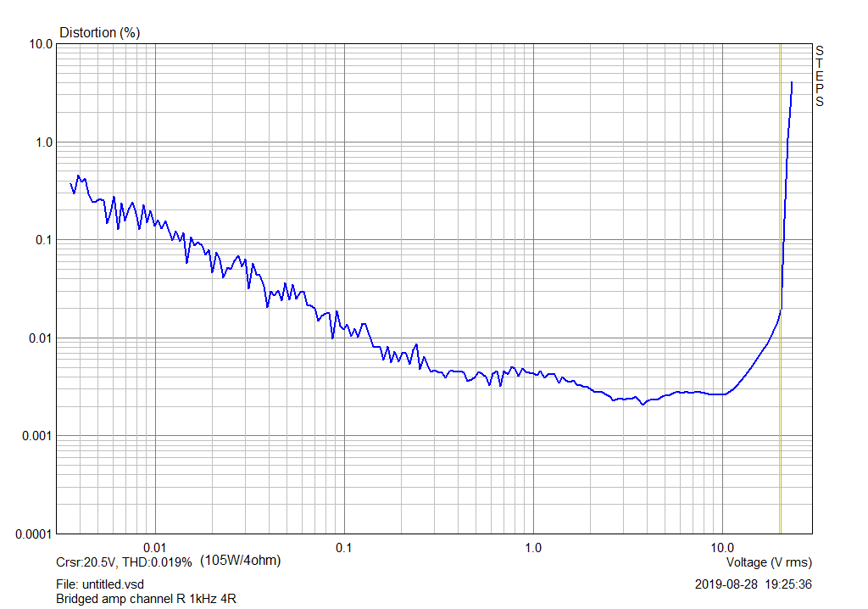Viewport: 868px width, 609px height.
Task: Select 'Bridged amp channel R 1kHz 4R' caption
Action: coord(146,599)
